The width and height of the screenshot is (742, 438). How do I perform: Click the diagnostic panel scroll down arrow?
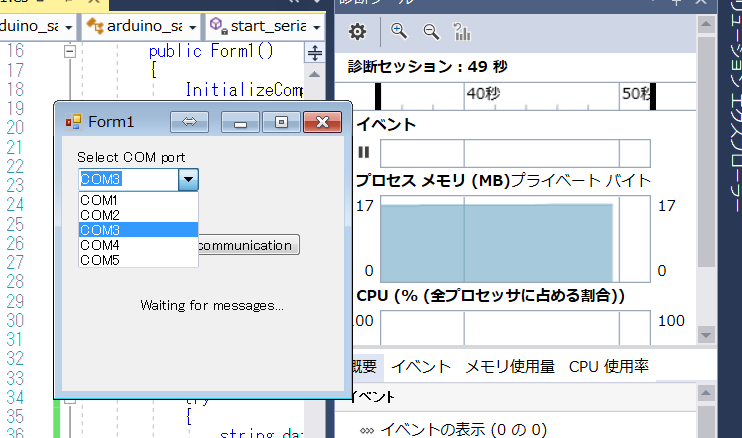click(x=706, y=335)
